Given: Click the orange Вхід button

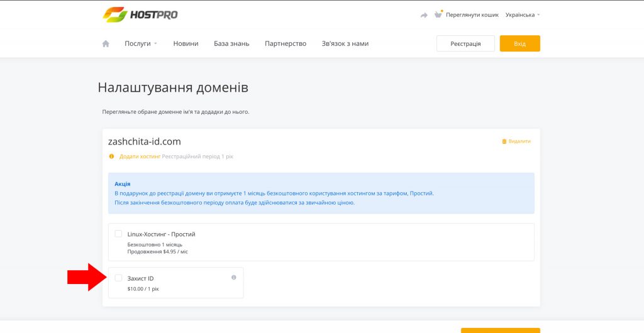Looking at the screenshot, I should (519, 43).
